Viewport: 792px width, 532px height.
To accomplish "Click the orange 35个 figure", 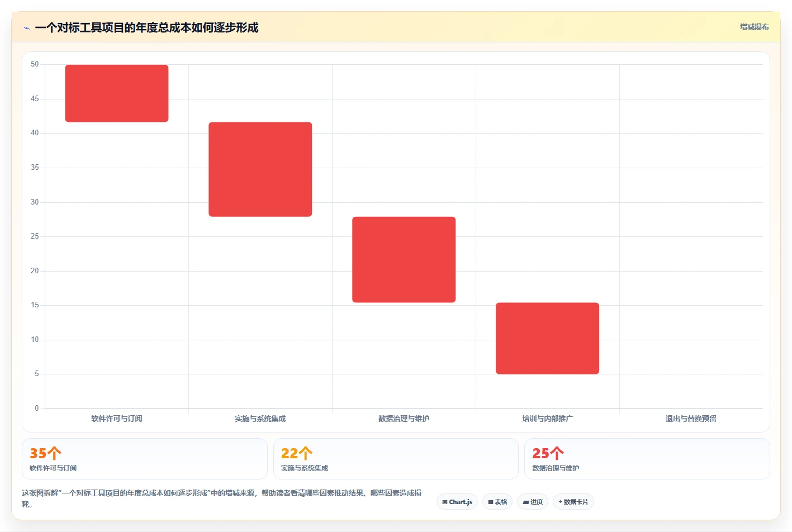I will (45, 453).
